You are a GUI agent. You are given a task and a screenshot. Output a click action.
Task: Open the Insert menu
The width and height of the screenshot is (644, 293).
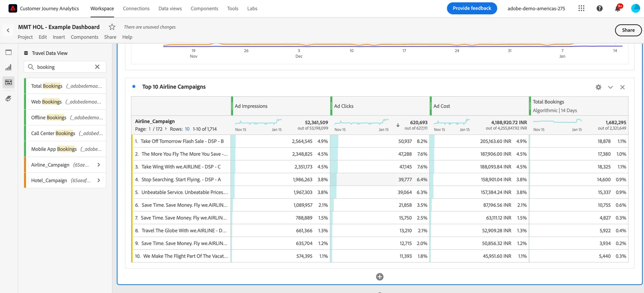[x=59, y=37]
